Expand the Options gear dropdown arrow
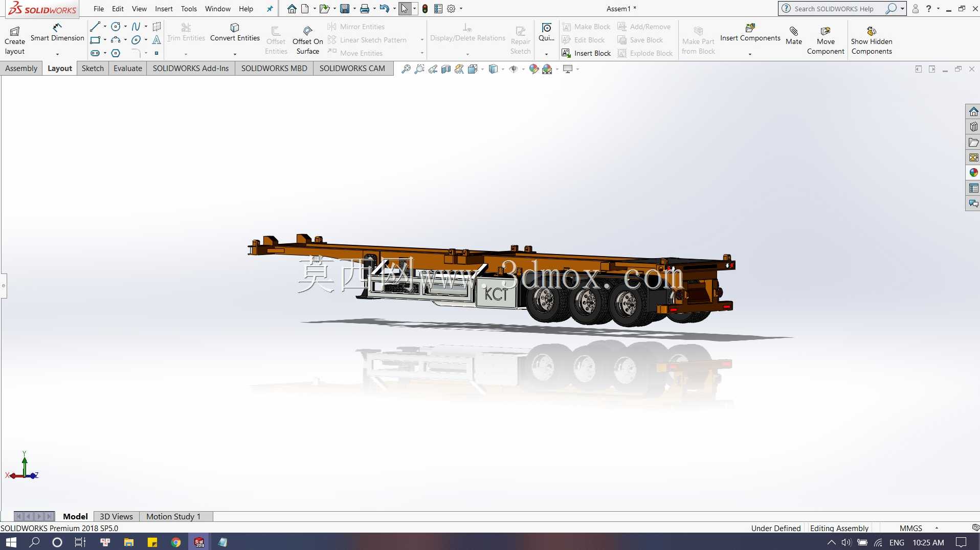This screenshot has width=980, height=550. [461, 9]
